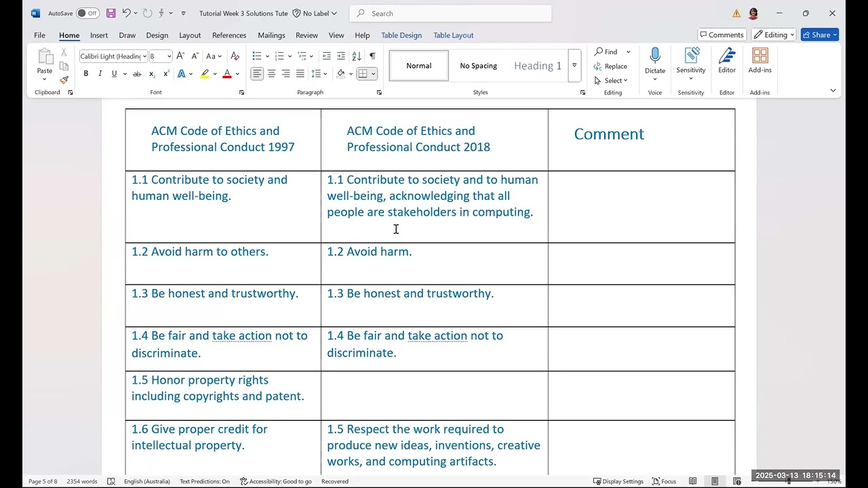Expand the numbered list options
The image size is (868, 488).
(x=290, y=56)
